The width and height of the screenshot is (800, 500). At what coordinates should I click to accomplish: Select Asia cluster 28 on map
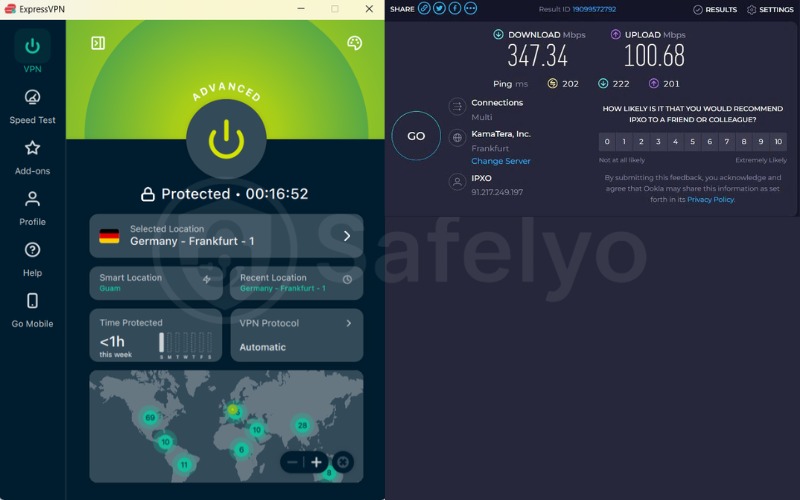pos(302,425)
